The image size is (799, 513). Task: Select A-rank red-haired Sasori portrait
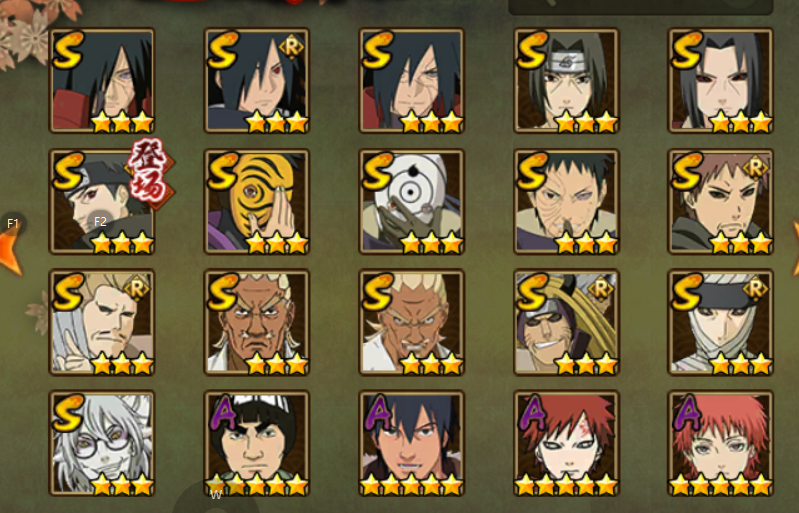tap(721, 443)
